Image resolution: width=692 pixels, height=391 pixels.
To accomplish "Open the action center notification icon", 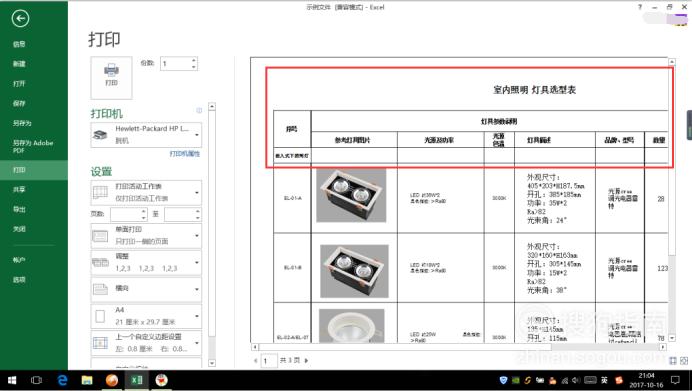I will click(x=675, y=380).
